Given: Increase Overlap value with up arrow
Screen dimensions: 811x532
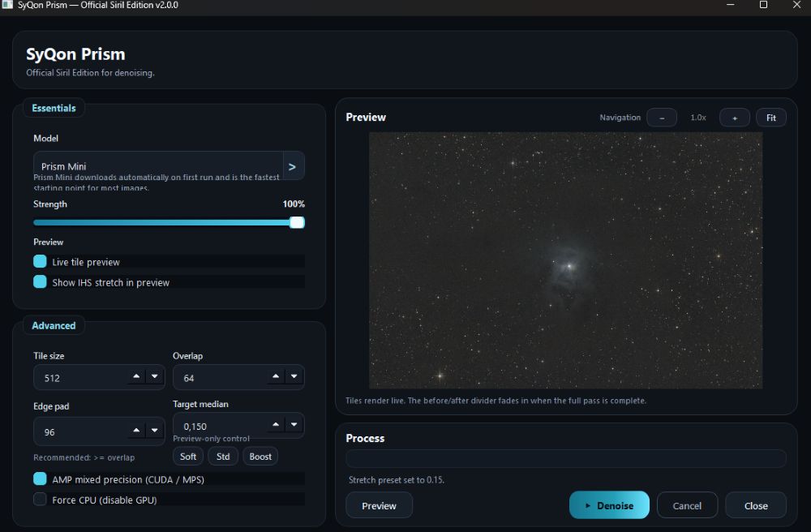Looking at the screenshot, I should coord(276,377).
